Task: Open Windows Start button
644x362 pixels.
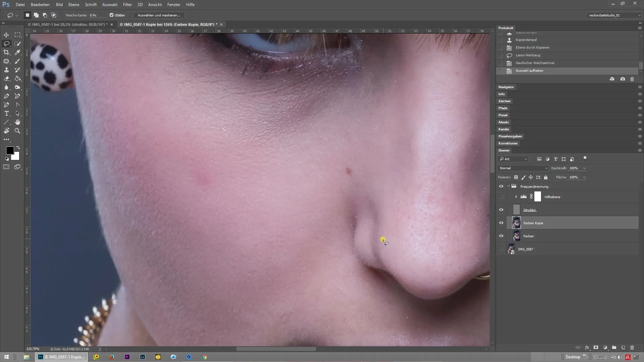Action: click(x=6, y=357)
